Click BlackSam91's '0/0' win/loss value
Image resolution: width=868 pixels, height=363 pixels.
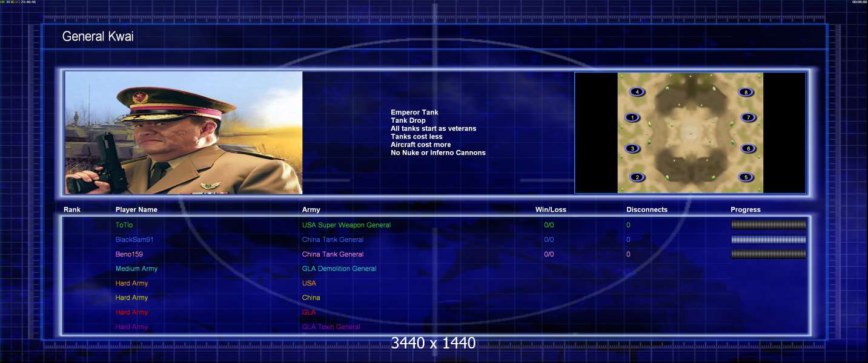549,240
